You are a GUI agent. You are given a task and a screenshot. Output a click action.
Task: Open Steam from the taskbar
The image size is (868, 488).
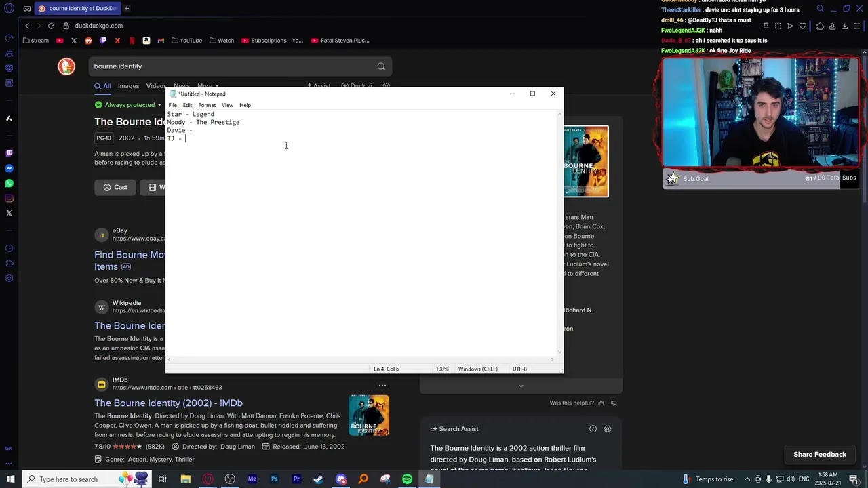[x=318, y=479]
